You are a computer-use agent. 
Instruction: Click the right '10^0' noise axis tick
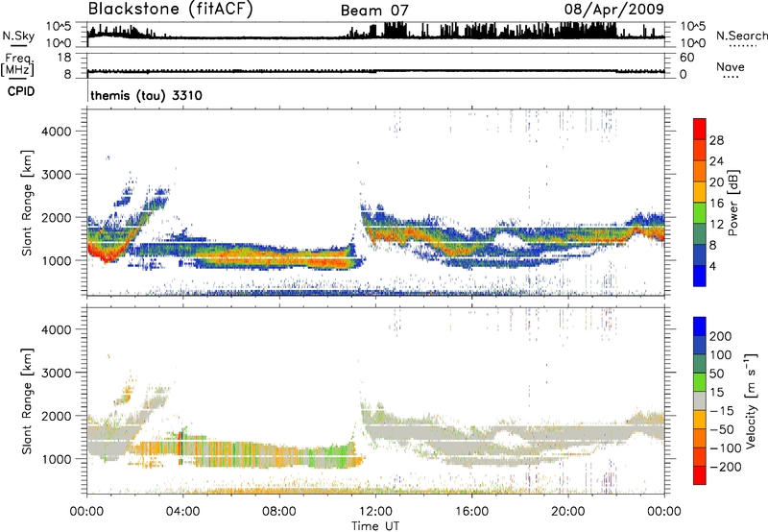click(x=692, y=43)
